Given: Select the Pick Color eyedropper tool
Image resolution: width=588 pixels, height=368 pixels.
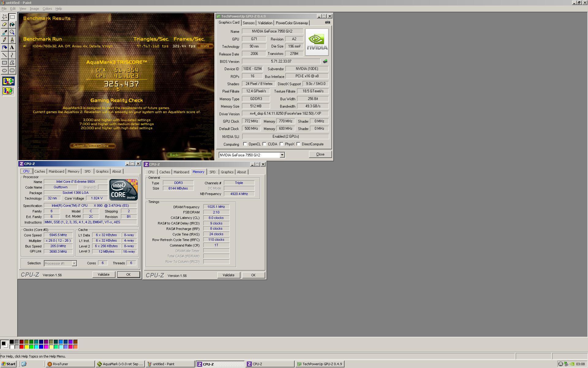Looking at the screenshot, I should (x=5, y=32).
